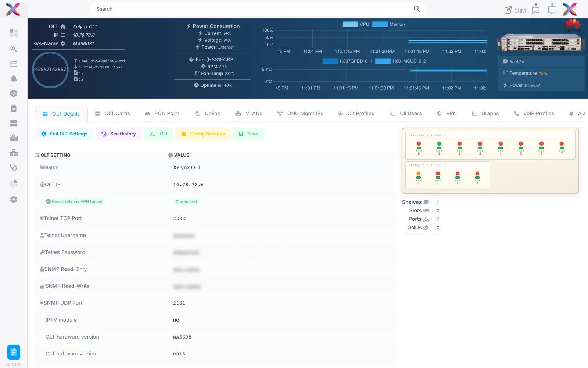Image resolution: width=588 pixels, height=368 pixels.
Task: Switch to the VLANs tab
Action: point(249,113)
